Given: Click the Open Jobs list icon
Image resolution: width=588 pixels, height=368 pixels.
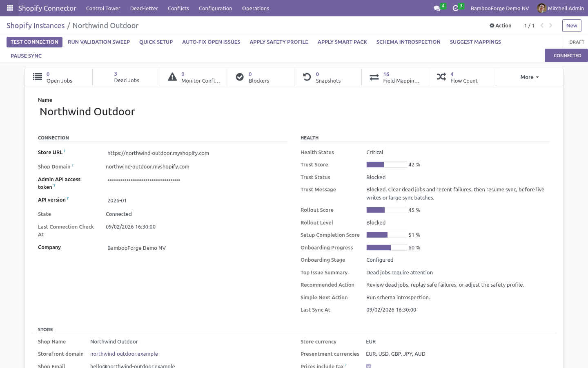Looking at the screenshot, I should pyautogui.click(x=38, y=77).
